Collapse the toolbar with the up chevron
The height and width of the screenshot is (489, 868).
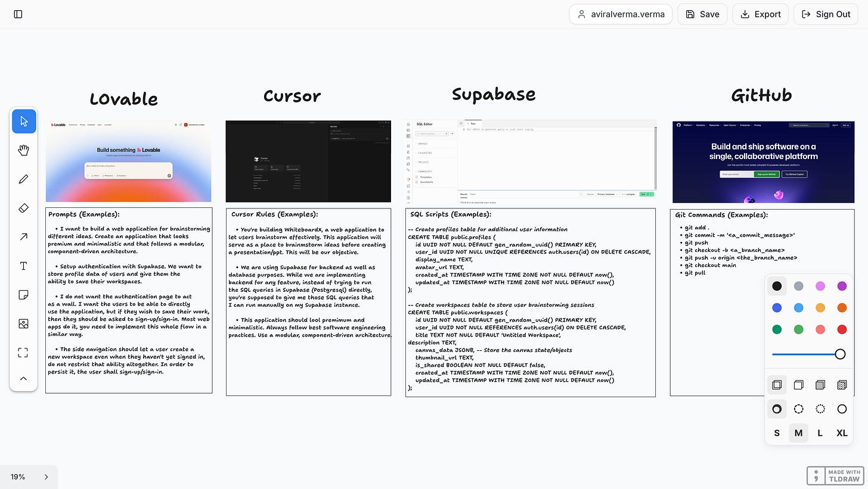coord(24,378)
